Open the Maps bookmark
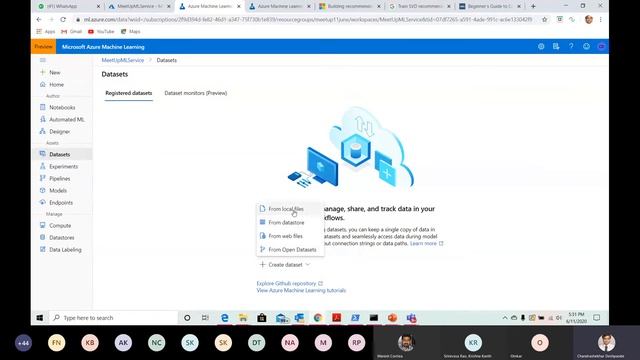 point(131,31)
